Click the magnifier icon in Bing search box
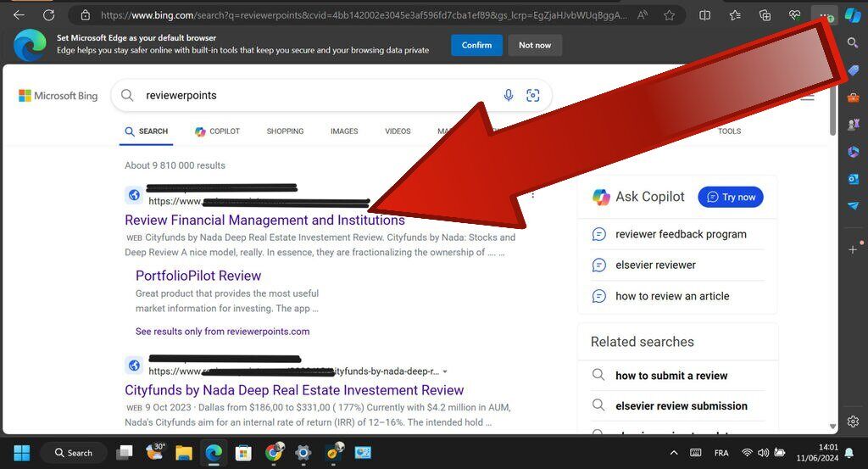Image resolution: width=868 pixels, height=469 pixels. (x=127, y=95)
